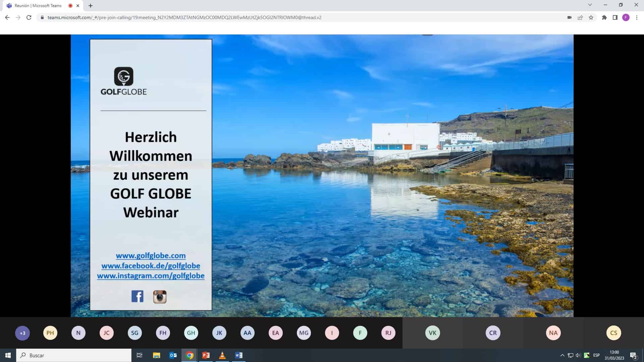Click the green-arrow system tray icon
This screenshot has height=362, width=644.
click(x=587, y=355)
